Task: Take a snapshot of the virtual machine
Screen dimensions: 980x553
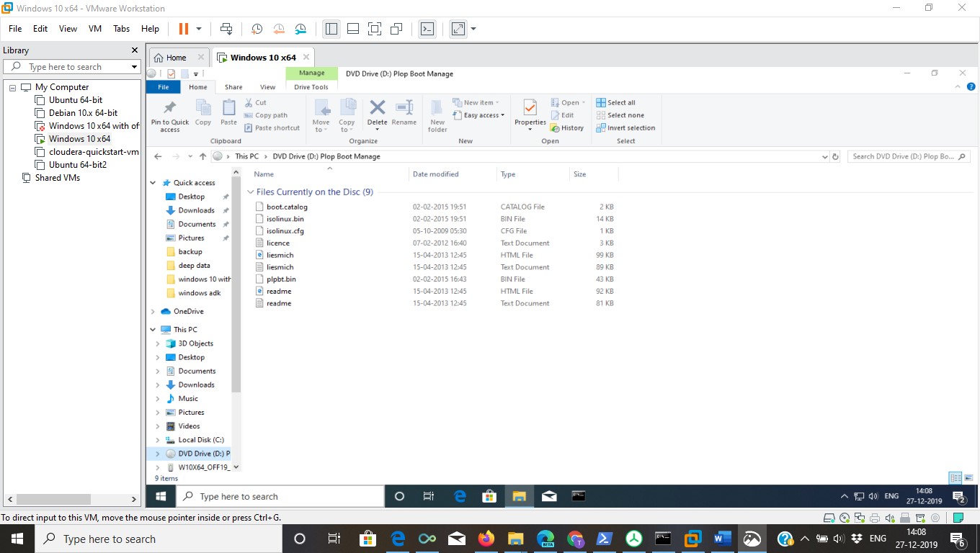Action: [257, 29]
